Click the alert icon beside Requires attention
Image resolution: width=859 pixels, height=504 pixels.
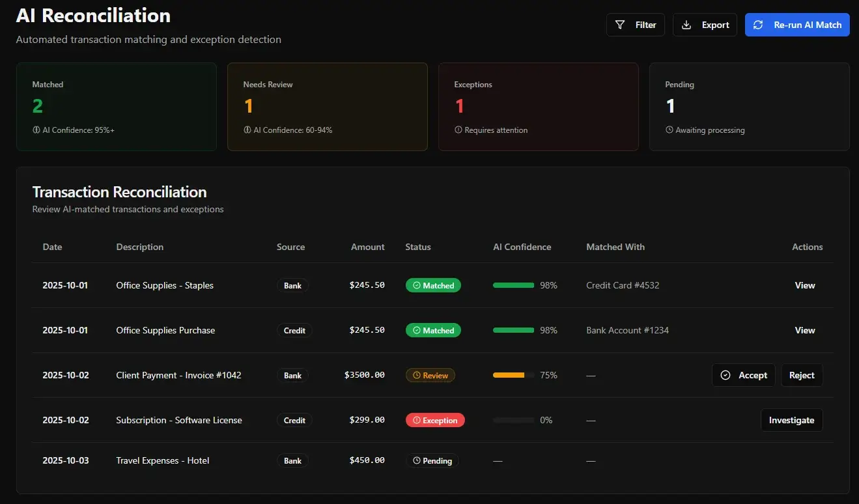coord(458,130)
